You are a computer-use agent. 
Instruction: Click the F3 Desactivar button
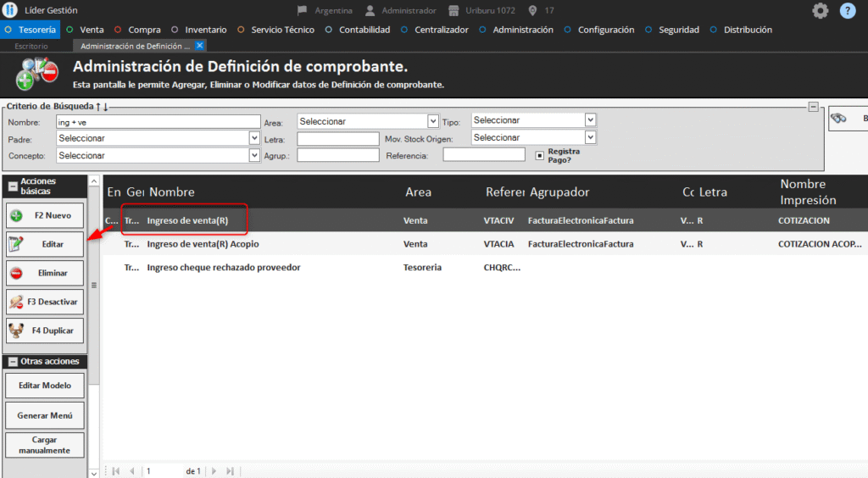45,302
